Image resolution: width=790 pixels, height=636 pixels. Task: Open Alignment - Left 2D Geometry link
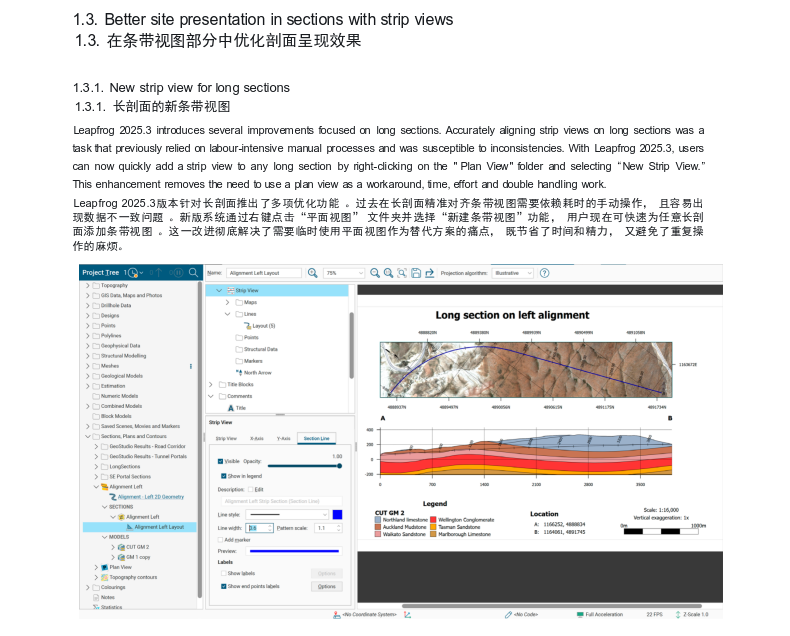(x=150, y=496)
